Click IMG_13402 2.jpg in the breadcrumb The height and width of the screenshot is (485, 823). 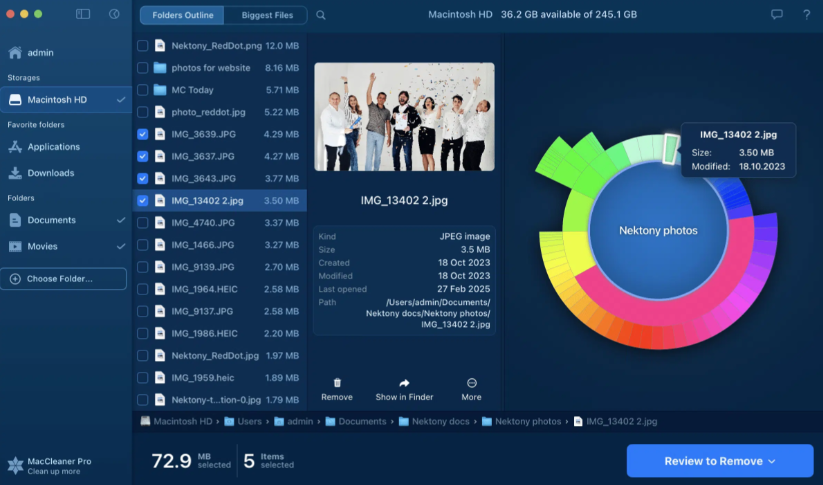(x=621, y=421)
